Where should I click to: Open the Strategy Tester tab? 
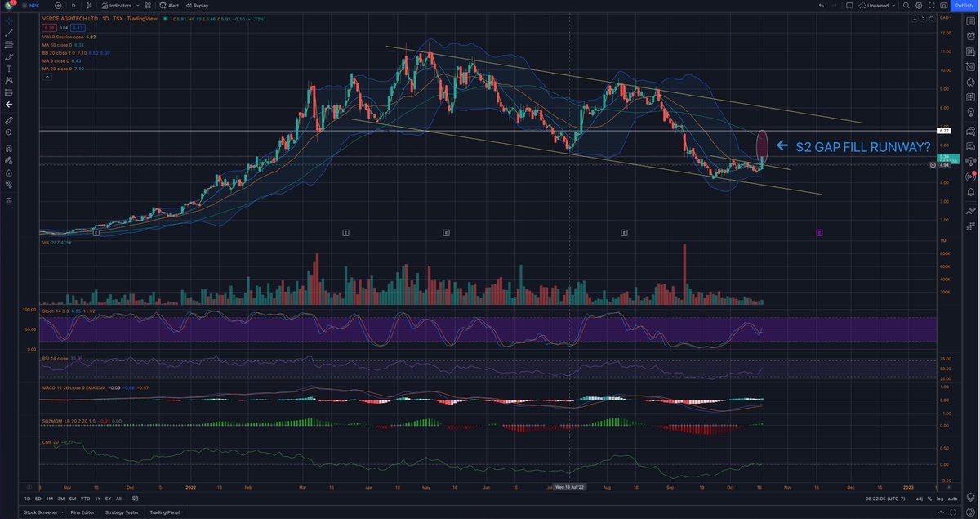(x=121, y=512)
